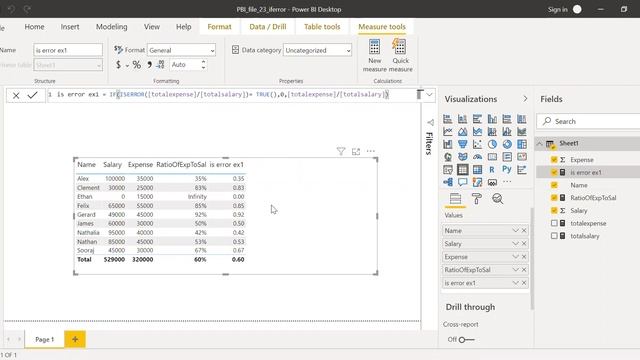Commit the formula with the checkmark
The image size is (640, 360).
[x=33, y=95]
